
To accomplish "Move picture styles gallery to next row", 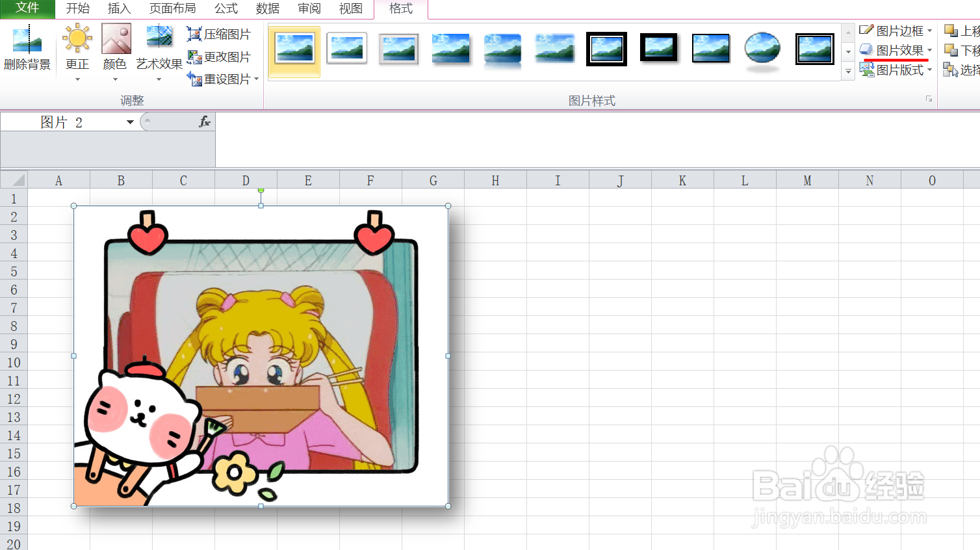I will click(x=848, y=51).
